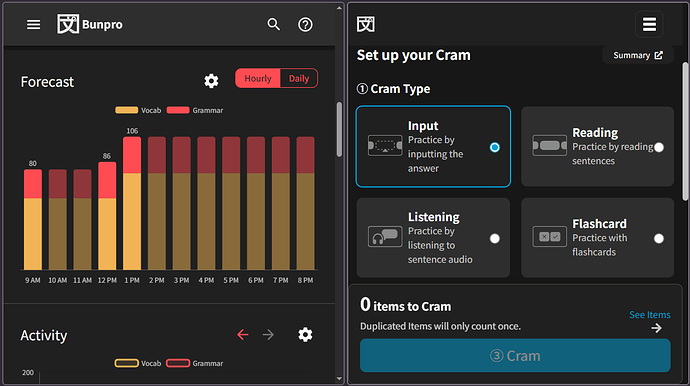Image resolution: width=690 pixels, height=386 pixels.
Task: Open the search magnifier icon
Action: coord(274,25)
